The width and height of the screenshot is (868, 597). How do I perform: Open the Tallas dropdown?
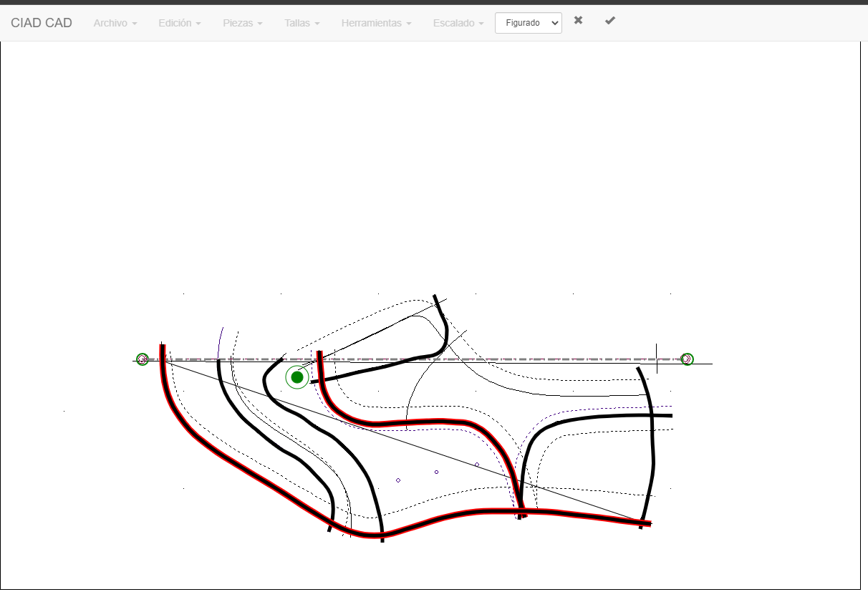(x=302, y=23)
